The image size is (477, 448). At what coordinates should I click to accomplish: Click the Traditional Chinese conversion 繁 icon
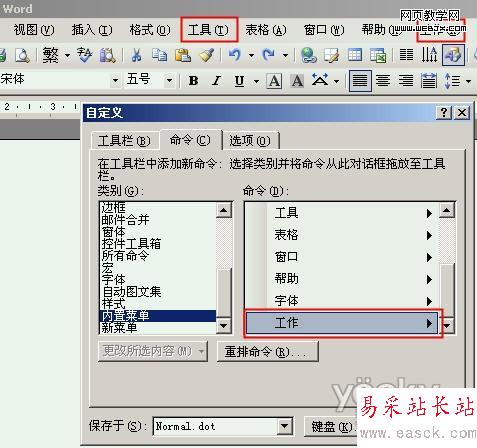click(51, 55)
